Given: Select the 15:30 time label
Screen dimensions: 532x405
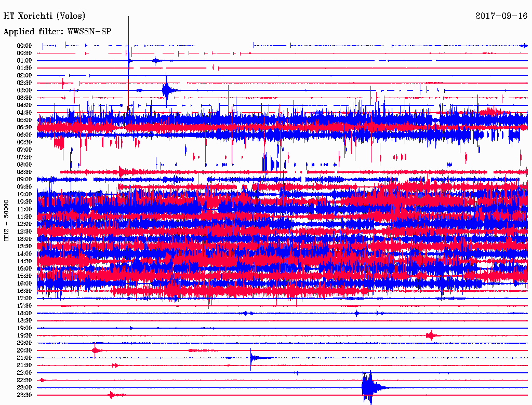Looking at the screenshot, I should pyautogui.click(x=24, y=276).
